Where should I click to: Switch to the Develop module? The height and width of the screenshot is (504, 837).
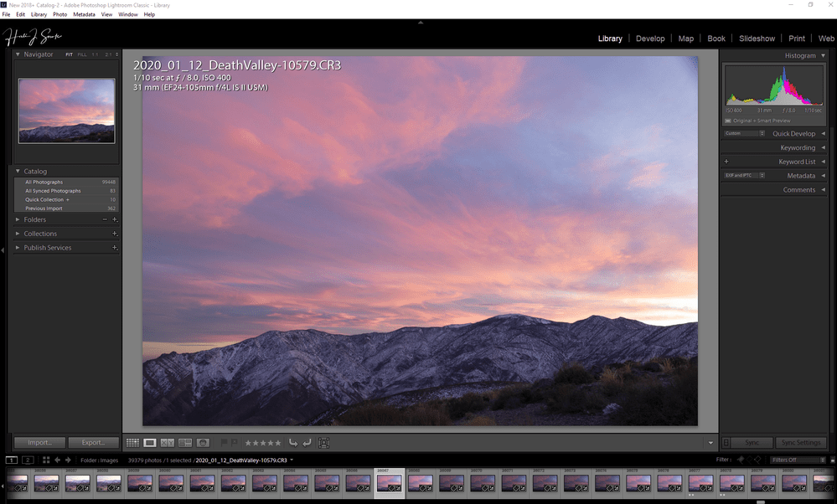(650, 38)
